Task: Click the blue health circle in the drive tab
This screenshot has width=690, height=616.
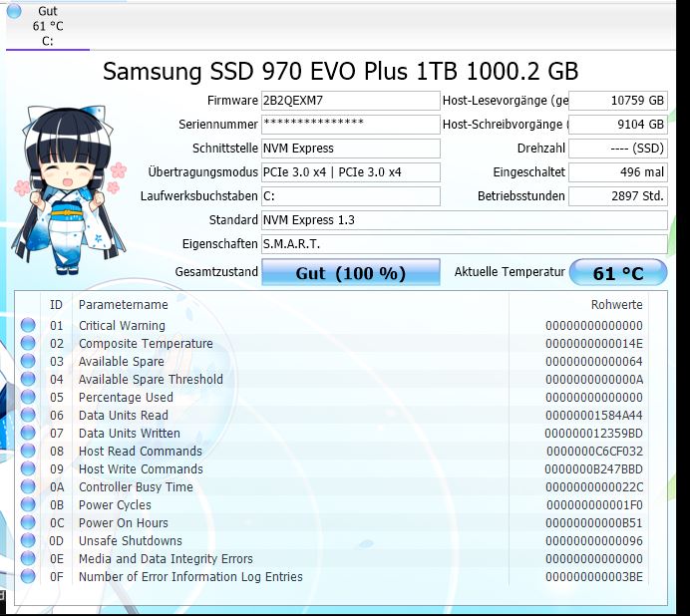Action: click(14, 11)
